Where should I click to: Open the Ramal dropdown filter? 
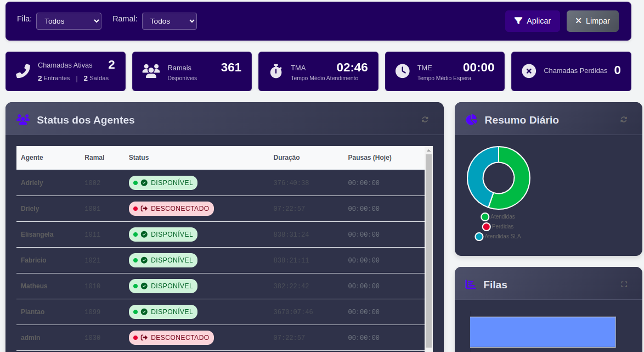pyautogui.click(x=169, y=21)
